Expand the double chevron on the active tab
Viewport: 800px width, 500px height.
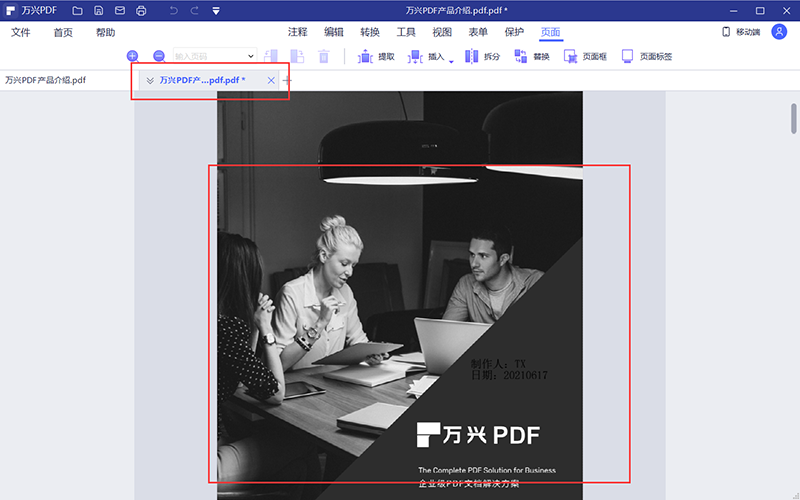(150, 80)
